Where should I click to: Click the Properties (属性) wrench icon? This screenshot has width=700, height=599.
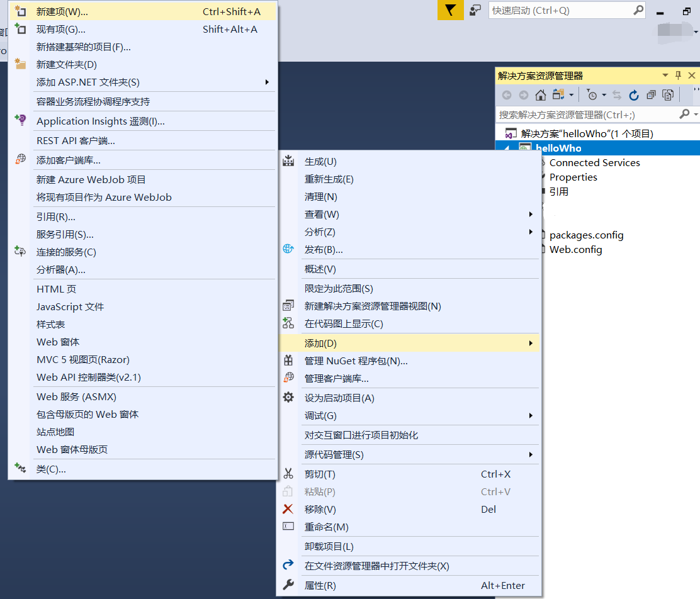(x=288, y=585)
